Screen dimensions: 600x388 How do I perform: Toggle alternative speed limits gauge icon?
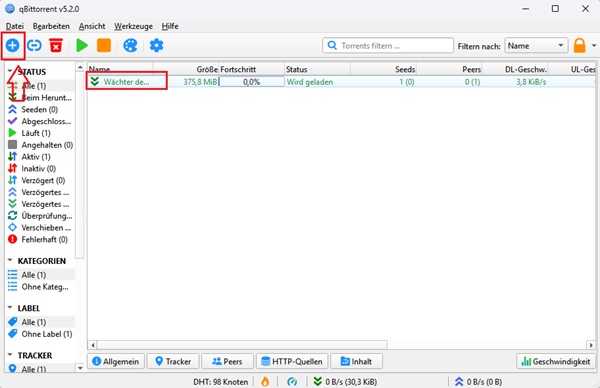coord(292,381)
